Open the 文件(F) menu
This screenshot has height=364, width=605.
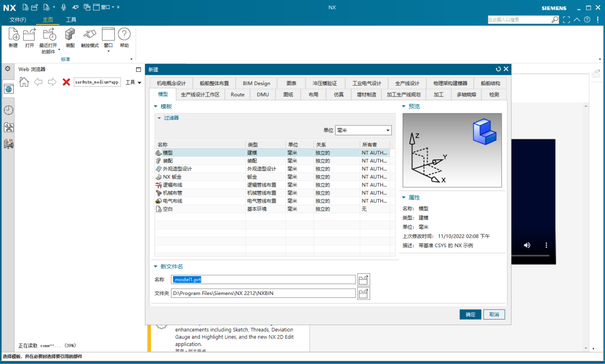coord(18,20)
